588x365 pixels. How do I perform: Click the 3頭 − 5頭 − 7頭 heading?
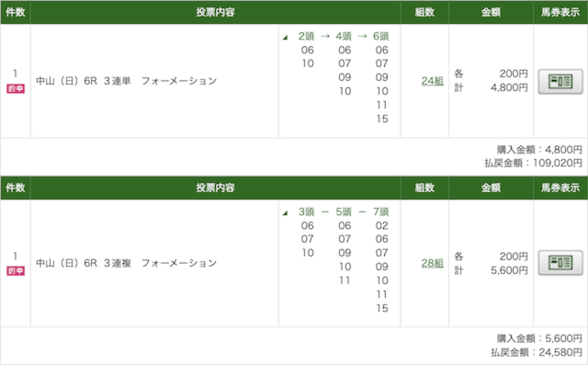pyautogui.click(x=344, y=212)
